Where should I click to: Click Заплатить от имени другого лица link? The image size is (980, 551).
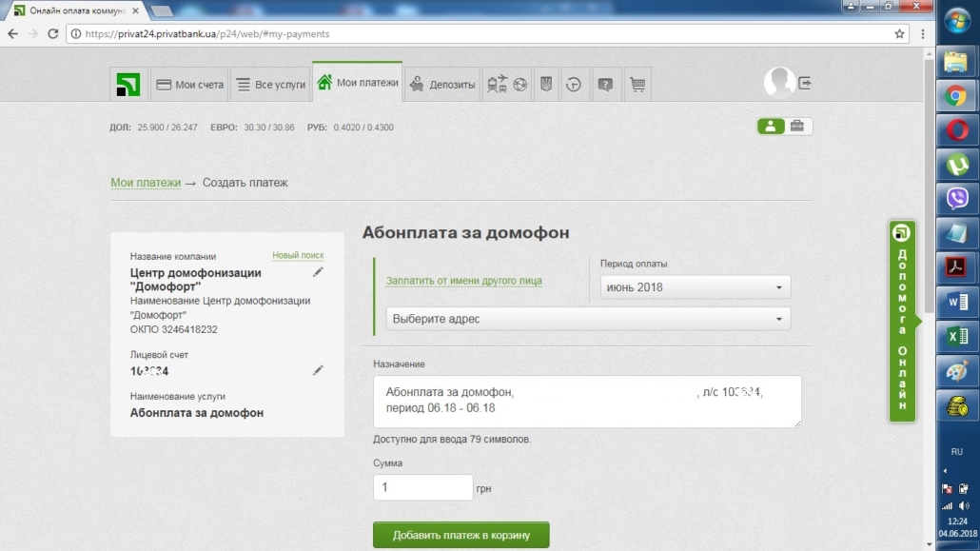point(463,281)
